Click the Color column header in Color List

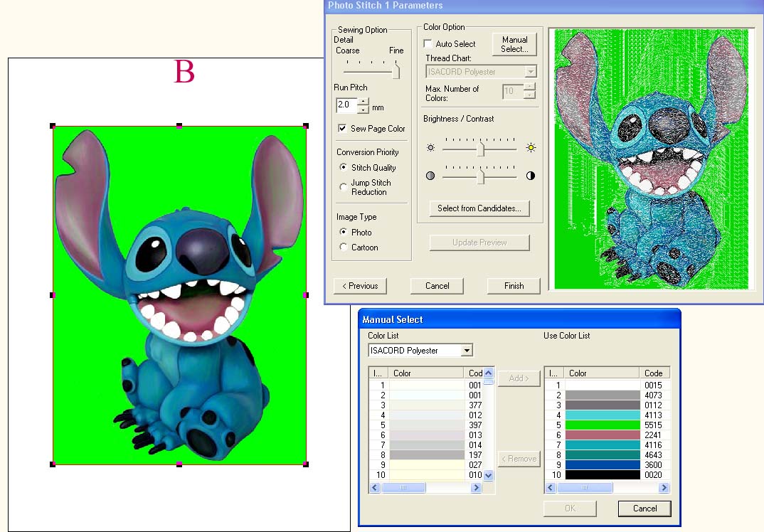pyautogui.click(x=425, y=373)
